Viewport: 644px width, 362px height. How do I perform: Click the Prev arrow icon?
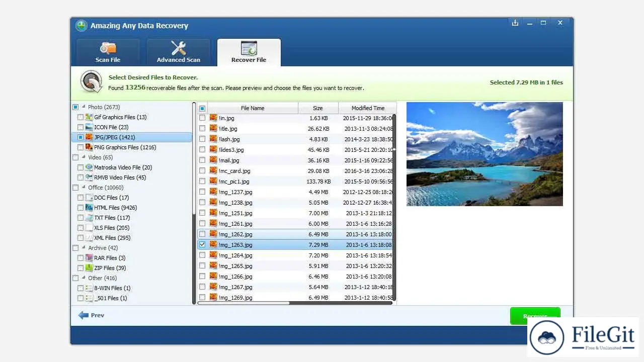84,315
